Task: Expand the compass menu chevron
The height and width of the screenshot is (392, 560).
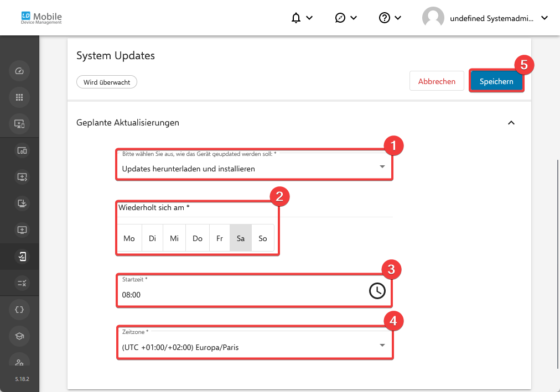Action: click(354, 18)
